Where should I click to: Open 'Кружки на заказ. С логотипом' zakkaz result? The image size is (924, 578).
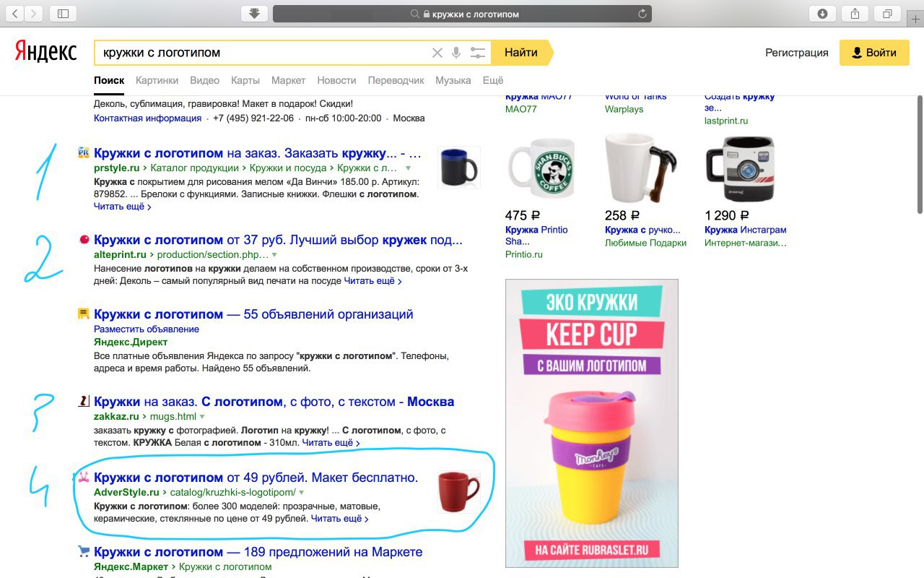(x=274, y=402)
